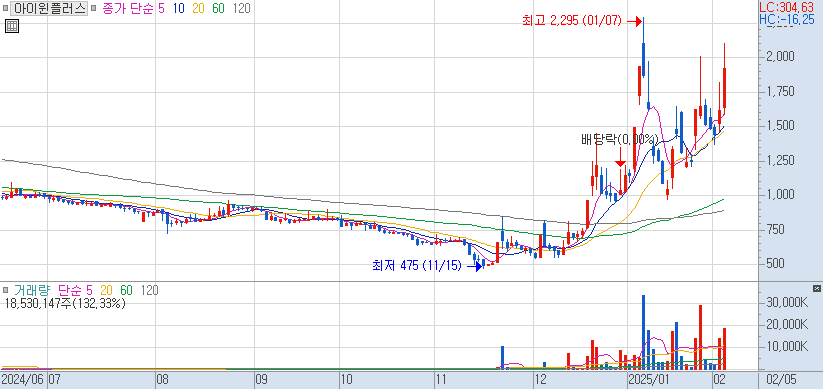
Task: Click the 2024/06 date axis label
Action: 23,380
